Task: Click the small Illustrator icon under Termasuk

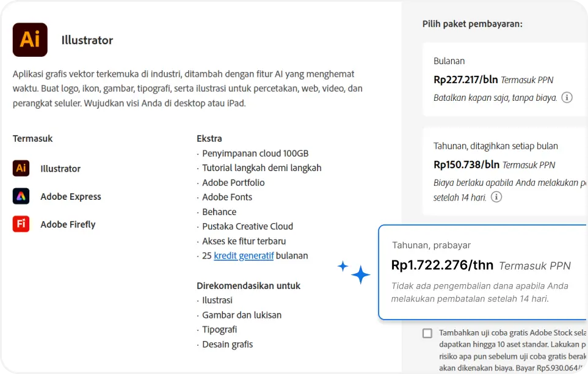Action: click(20, 168)
